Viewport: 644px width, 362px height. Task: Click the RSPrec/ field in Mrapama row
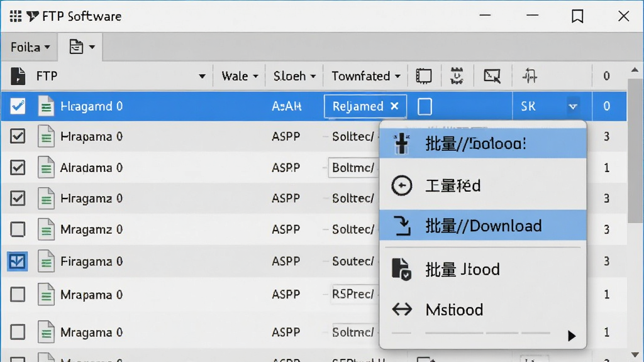click(x=354, y=294)
